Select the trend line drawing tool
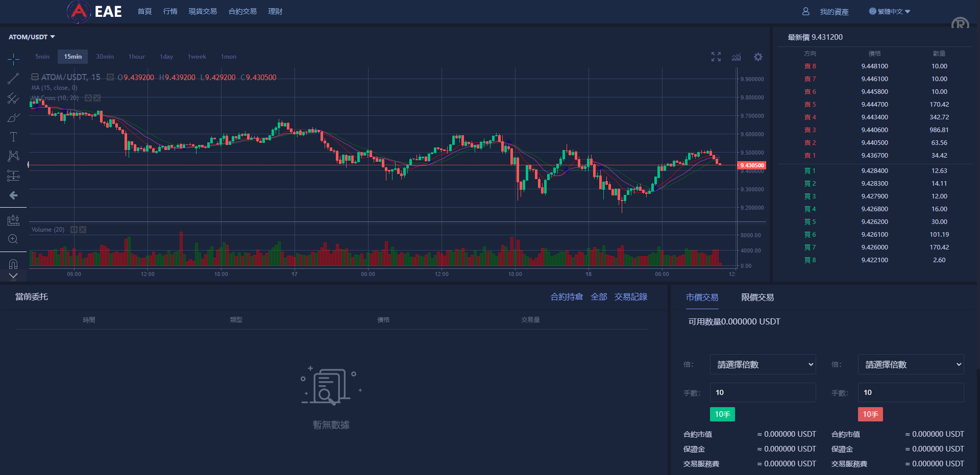 tap(13, 78)
